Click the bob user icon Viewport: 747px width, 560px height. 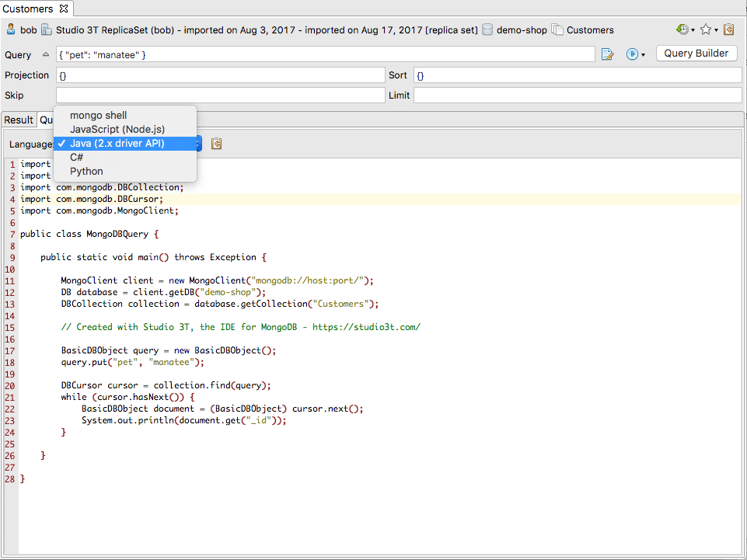click(x=12, y=30)
